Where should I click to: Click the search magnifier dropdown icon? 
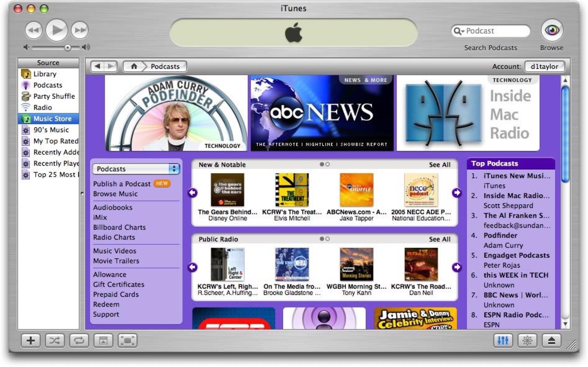click(459, 31)
